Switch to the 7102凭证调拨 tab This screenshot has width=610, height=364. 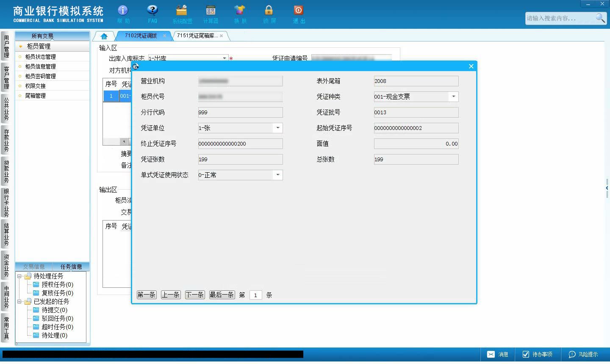[x=141, y=36]
